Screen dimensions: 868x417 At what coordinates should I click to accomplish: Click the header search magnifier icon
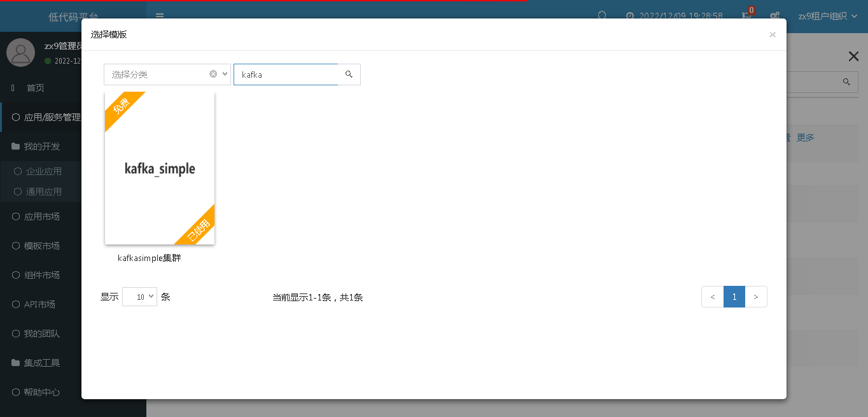602,16
